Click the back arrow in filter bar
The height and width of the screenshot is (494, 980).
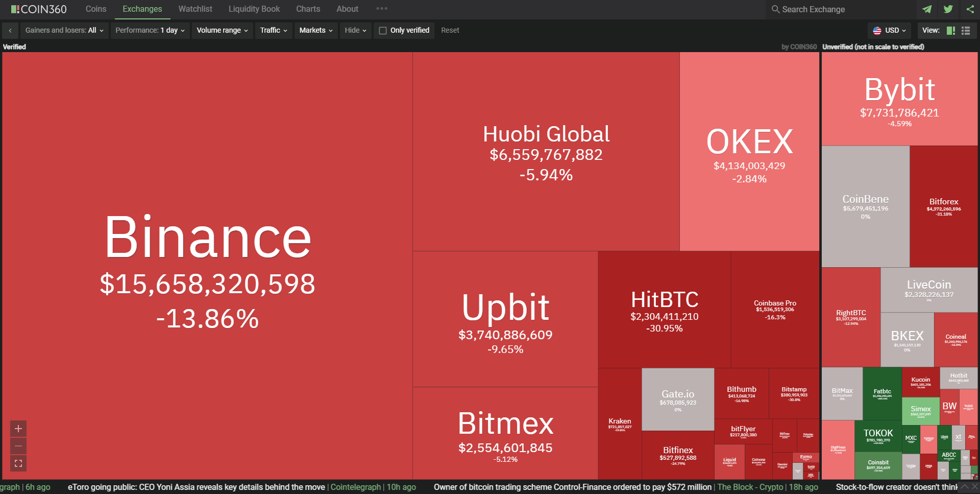pos(10,31)
